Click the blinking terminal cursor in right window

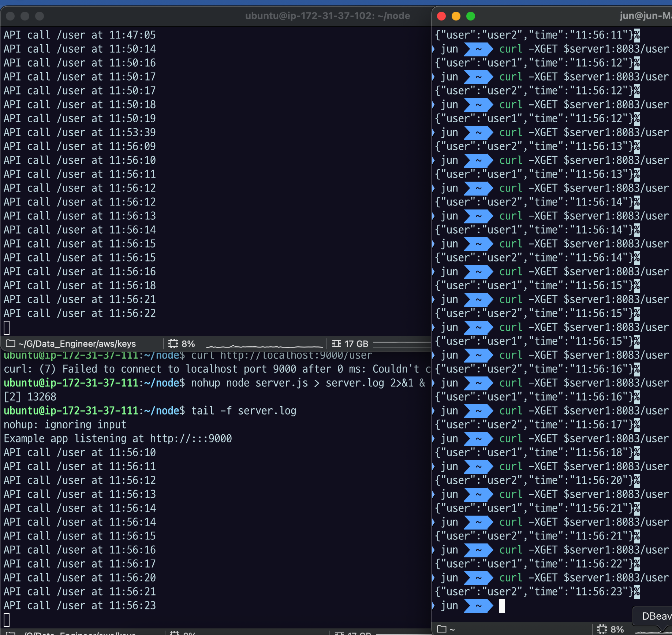[501, 606]
